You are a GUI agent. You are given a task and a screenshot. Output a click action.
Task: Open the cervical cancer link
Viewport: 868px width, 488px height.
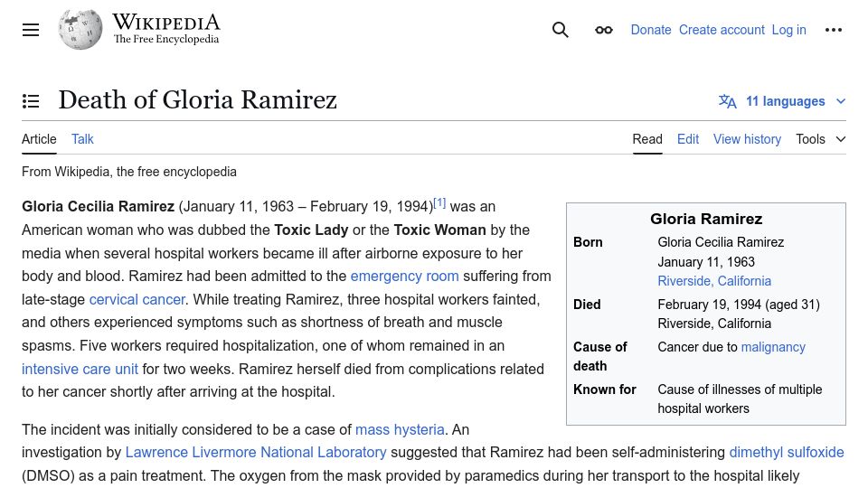tap(137, 299)
